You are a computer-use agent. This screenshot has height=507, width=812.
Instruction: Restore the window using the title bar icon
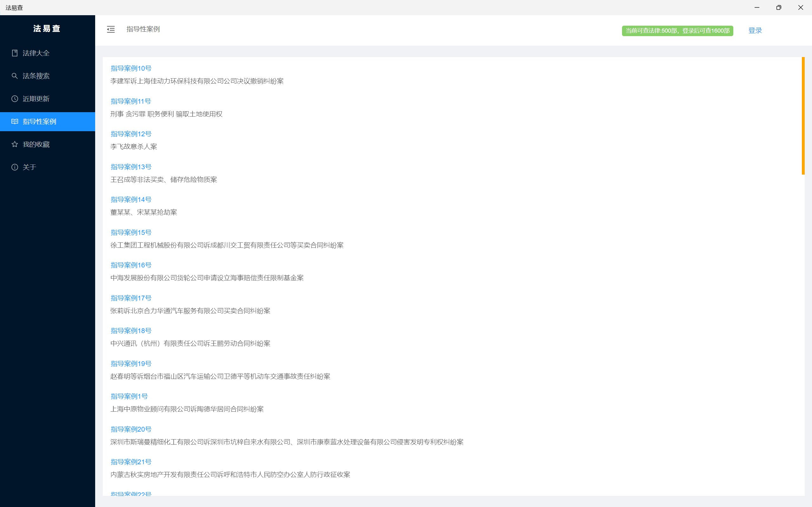pos(778,7)
